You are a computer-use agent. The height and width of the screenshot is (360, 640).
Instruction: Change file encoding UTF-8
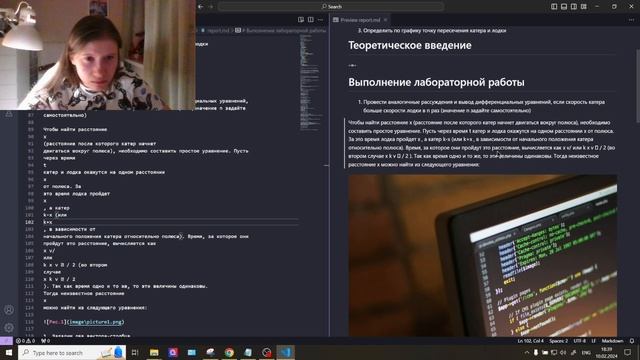pos(580,341)
